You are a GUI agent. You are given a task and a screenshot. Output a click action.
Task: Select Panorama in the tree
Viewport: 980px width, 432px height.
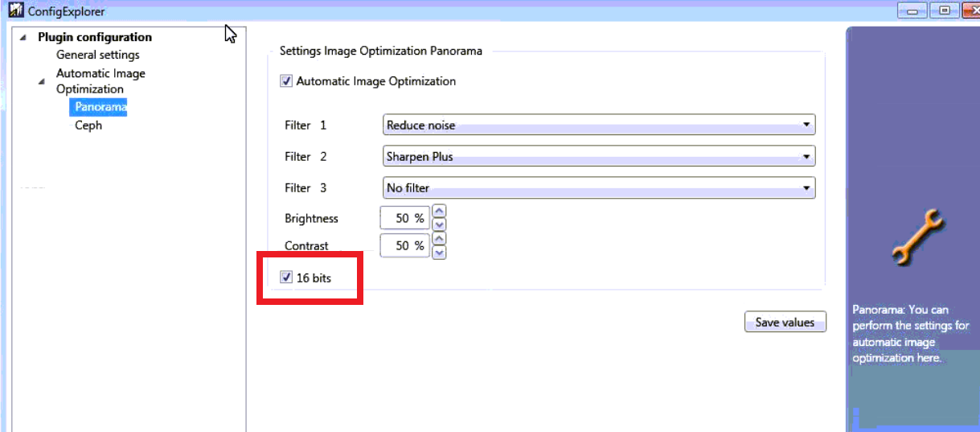click(x=98, y=107)
